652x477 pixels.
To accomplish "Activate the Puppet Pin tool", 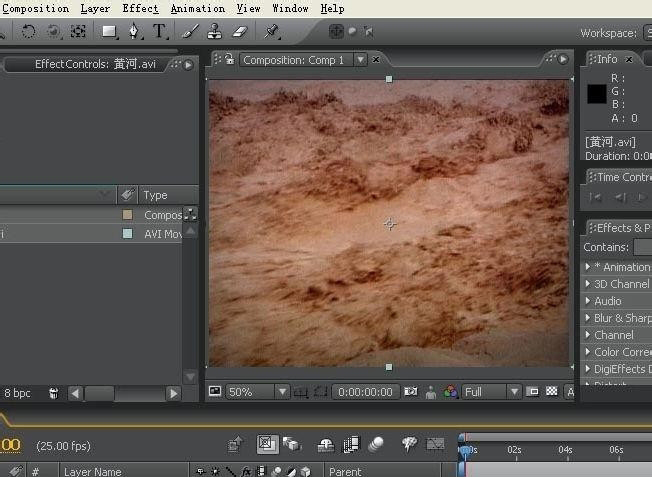I will 272,31.
